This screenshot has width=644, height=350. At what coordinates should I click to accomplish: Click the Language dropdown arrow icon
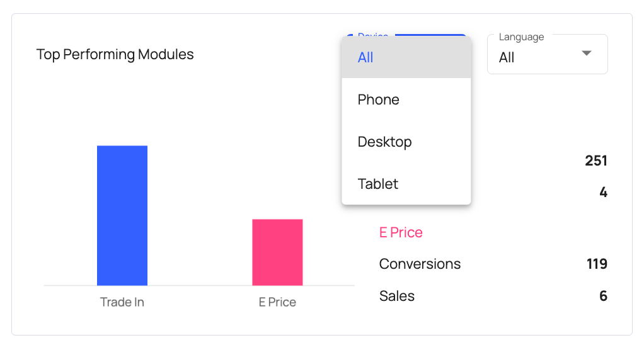pyautogui.click(x=587, y=54)
